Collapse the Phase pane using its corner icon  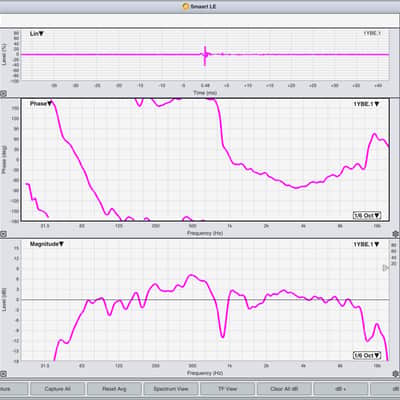click(3, 234)
